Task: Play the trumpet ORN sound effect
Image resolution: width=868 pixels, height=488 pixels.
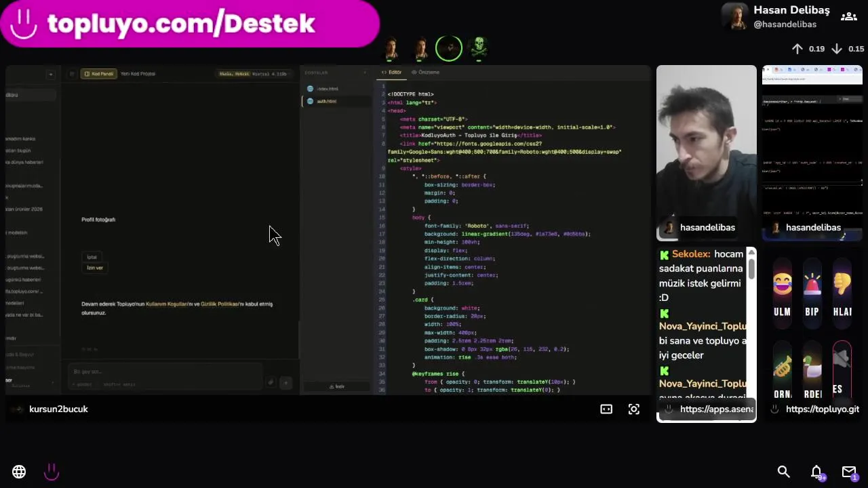Action: click(782, 370)
